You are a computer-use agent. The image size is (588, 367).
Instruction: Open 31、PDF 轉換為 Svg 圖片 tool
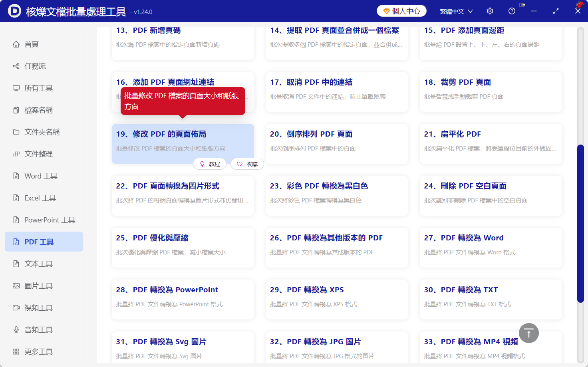[x=183, y=347]
